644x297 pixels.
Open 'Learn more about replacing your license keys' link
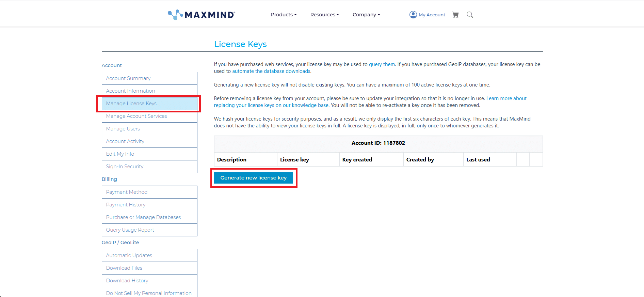(370, 102)
